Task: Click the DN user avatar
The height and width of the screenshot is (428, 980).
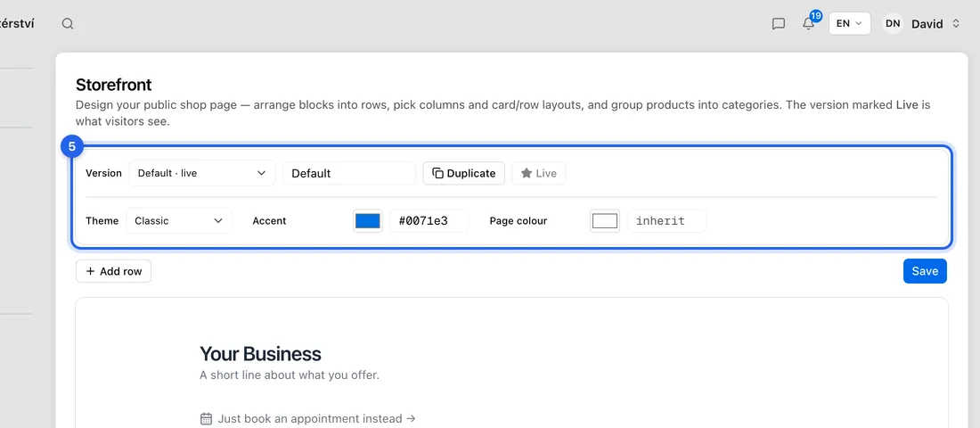Action: pos(893,24)
